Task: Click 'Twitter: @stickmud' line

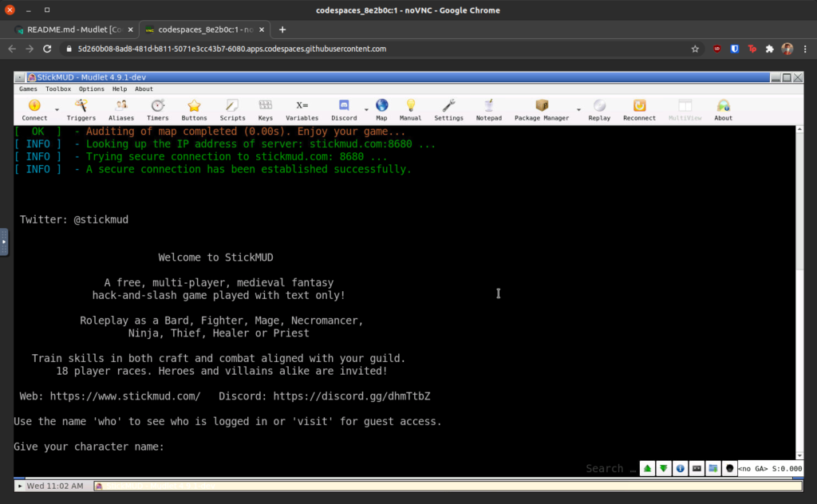Action: coord(74,220)
